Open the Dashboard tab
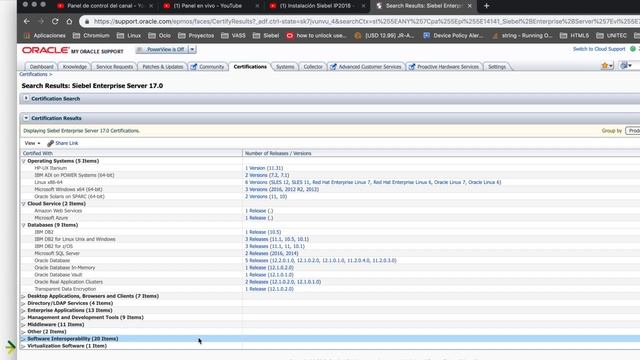 pos(41,67)
